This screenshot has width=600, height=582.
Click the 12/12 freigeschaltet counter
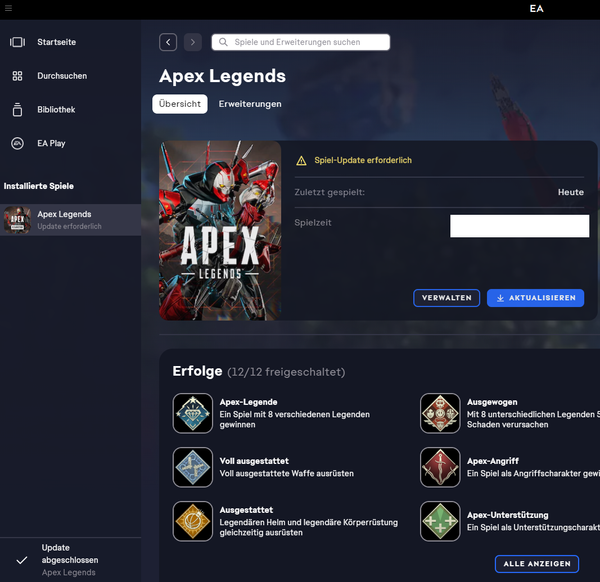pos(286,372)
